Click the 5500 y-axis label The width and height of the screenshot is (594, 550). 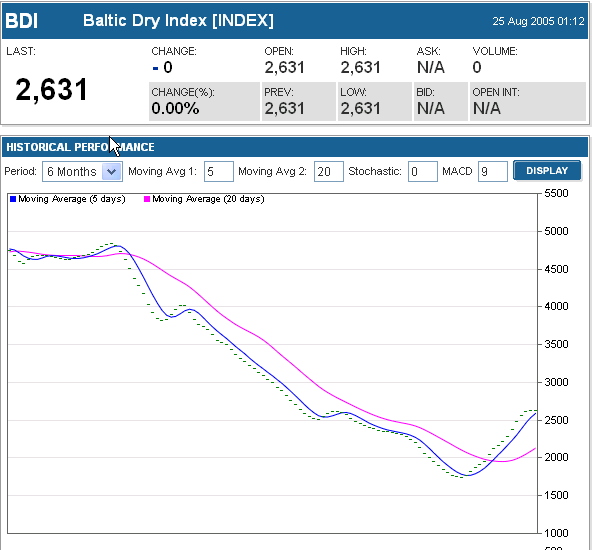pos(556,194)
